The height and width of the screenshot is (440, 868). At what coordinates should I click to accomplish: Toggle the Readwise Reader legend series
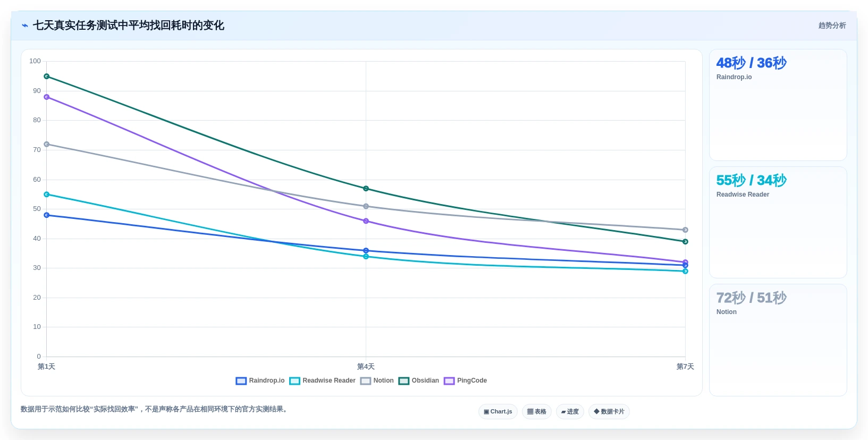click(322, 380)
